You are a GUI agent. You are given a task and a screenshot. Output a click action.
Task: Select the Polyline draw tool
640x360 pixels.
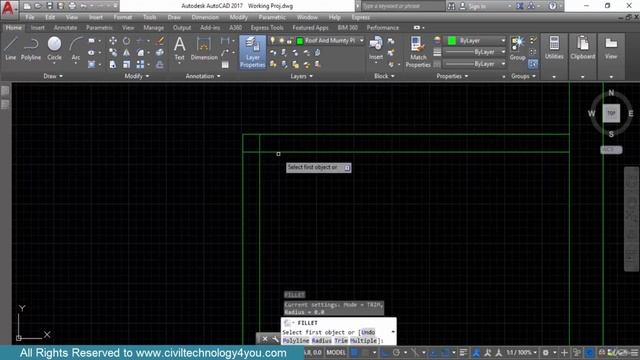[31, 49]
